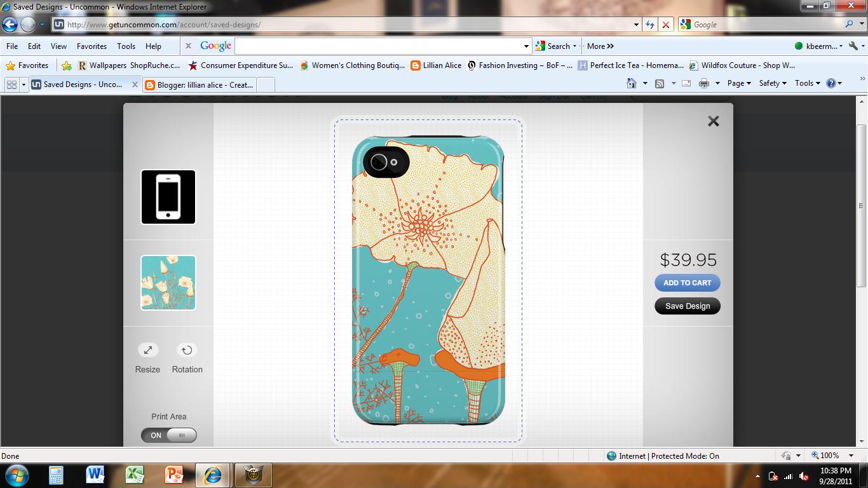868x488 pixels.
Task: Click the browser Back arrow
Action: pyautogui.click(x=10, y=25)
